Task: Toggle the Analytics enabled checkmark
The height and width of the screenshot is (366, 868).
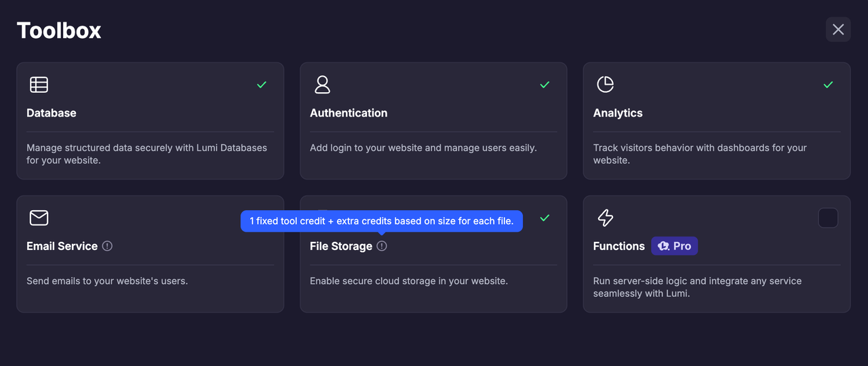Action: point(828,85)
